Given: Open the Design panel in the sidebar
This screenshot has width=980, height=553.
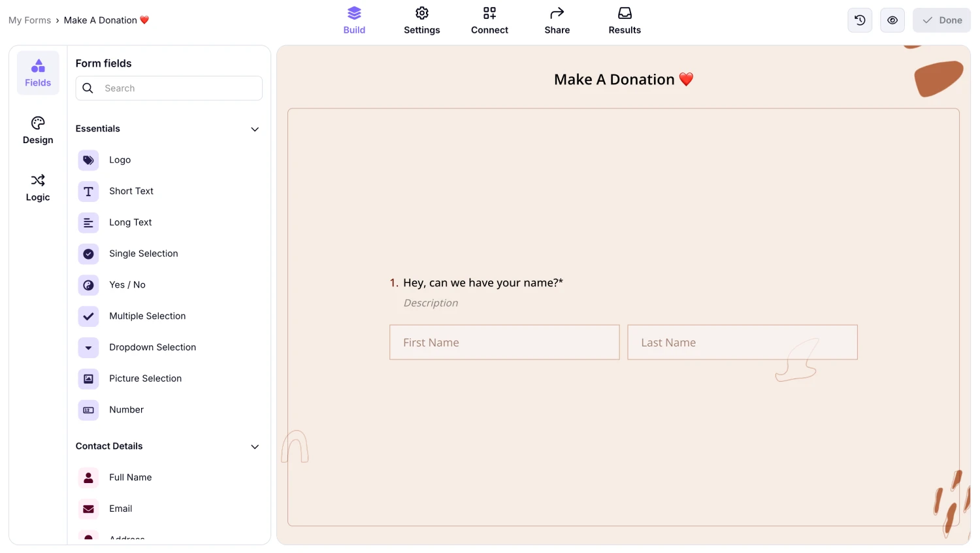Looking at the screenshot, I should point(37,129).
